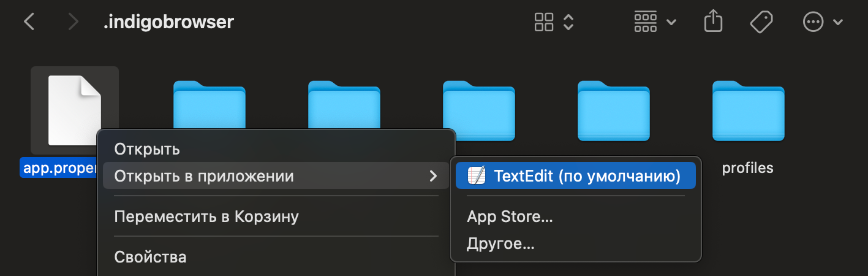Choose Открыть in the context menu
The image size is (868, 276).
[147, 149]
